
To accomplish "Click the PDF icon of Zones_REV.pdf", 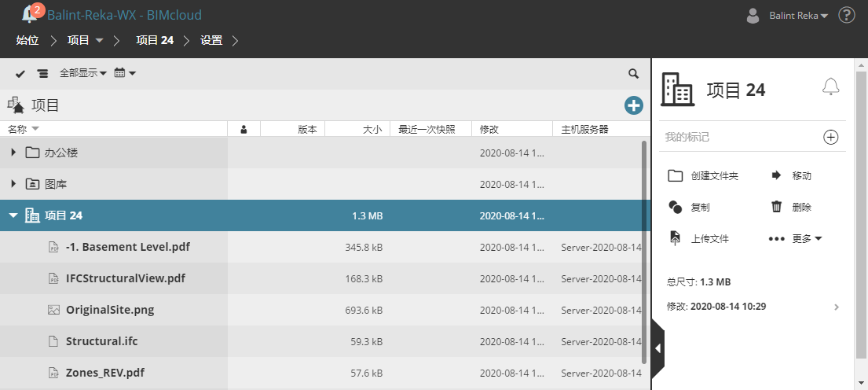I will pyautogui.click(x=53, y=373).
